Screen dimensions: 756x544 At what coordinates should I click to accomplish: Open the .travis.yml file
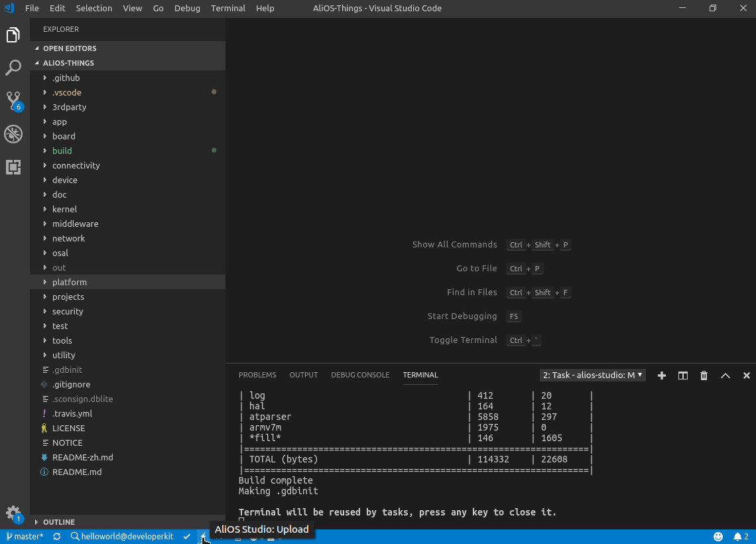pos(128,413)
